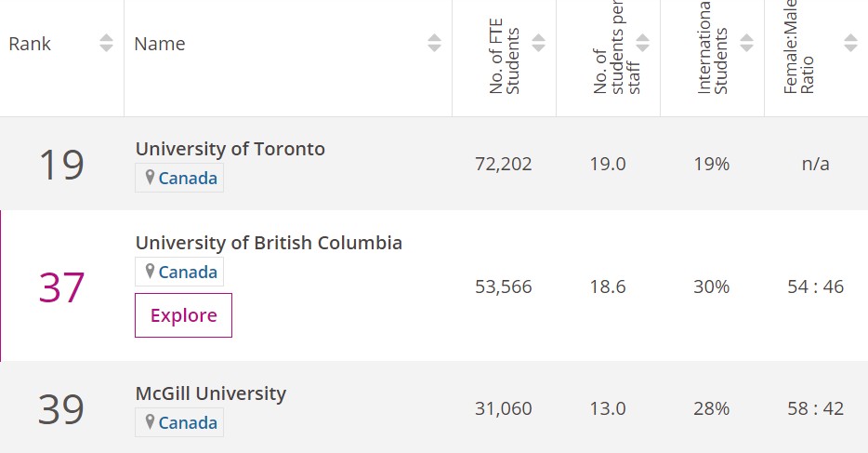Sort by students per staff arrows
The height and width of the screenshot is (453, 868).
point(642,43)
